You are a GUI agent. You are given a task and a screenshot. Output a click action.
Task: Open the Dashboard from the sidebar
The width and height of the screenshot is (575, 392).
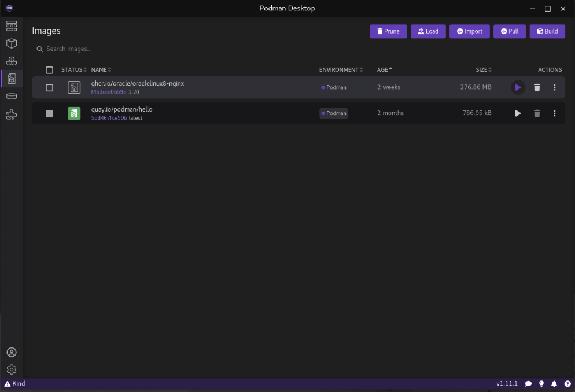coord(12,26)
